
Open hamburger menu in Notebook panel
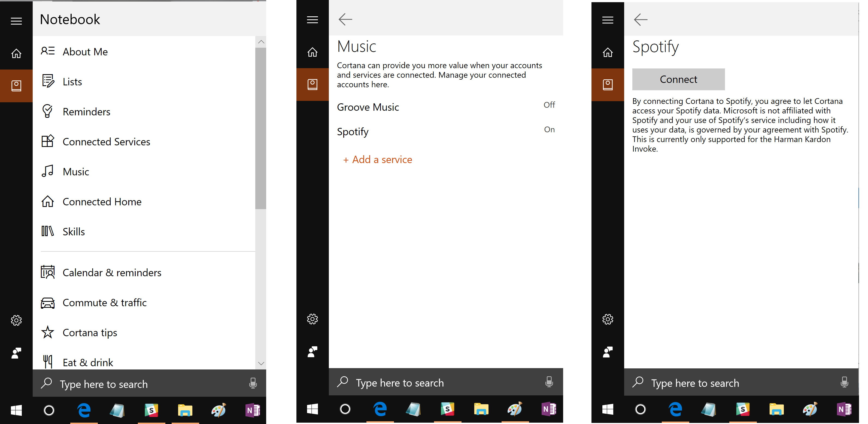16,21
